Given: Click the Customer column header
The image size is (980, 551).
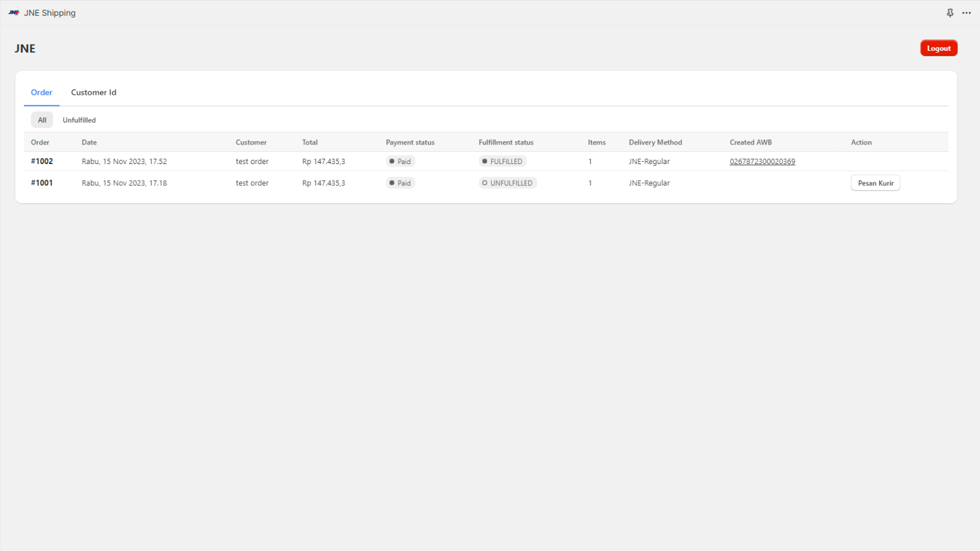Looking at the screenshot, I should (251, 143).
